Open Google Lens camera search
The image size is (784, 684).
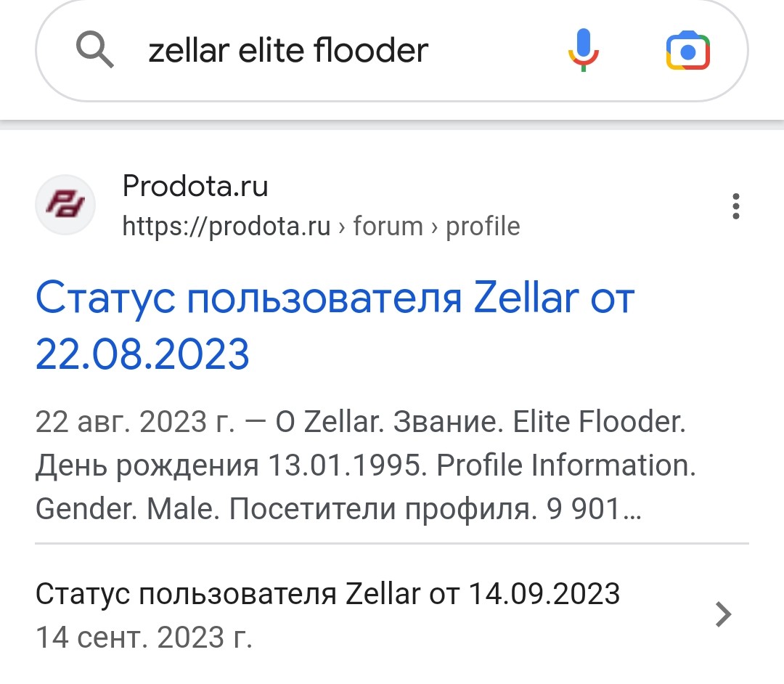[687, 51]
